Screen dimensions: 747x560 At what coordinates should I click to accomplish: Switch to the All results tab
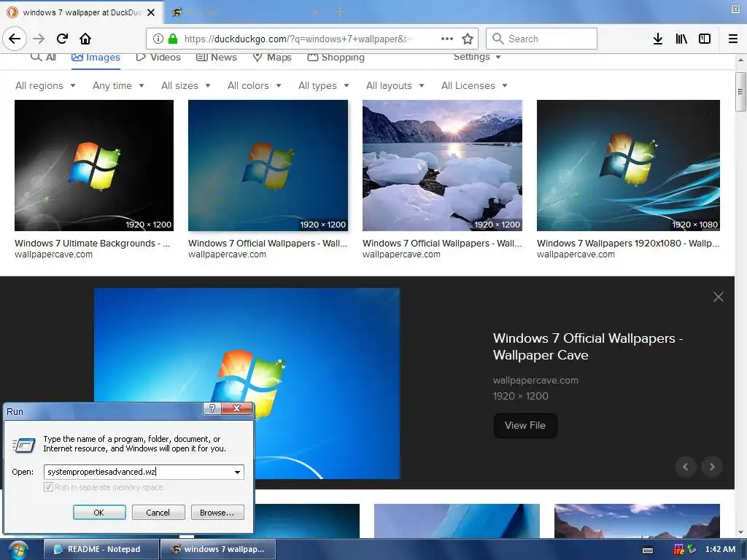pos(43,57)
